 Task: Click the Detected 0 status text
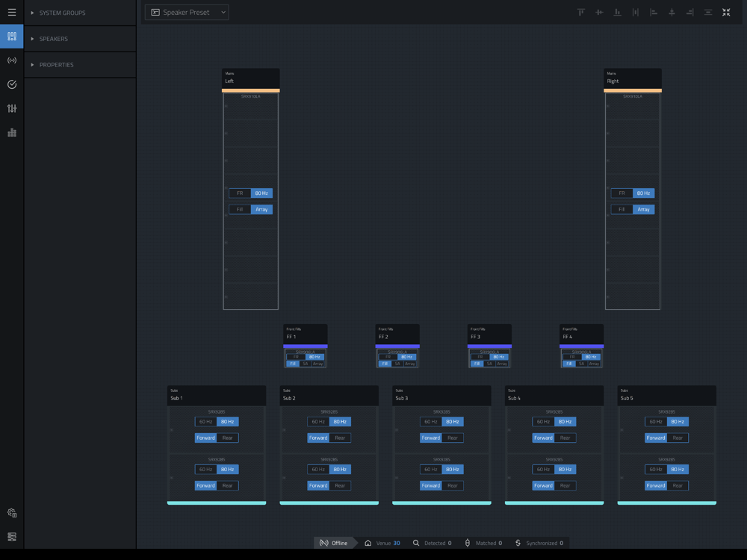[438, 543]
